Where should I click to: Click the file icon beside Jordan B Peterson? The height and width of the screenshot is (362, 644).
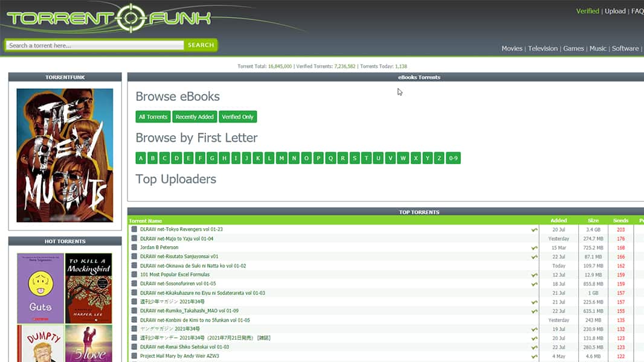click(x=134, y=247)
